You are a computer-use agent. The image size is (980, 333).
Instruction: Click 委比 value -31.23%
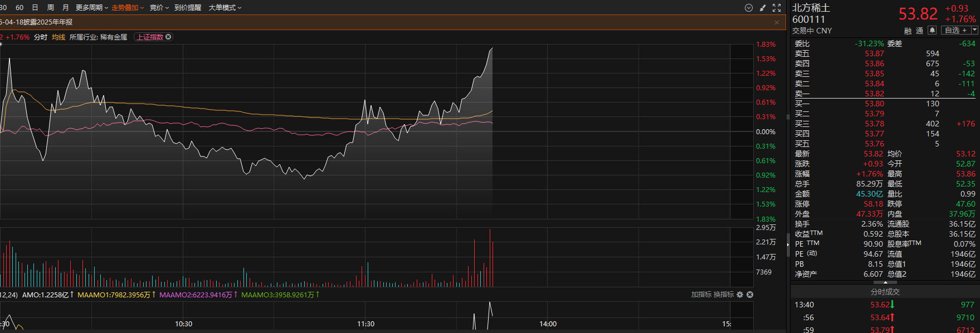point(869,43)
